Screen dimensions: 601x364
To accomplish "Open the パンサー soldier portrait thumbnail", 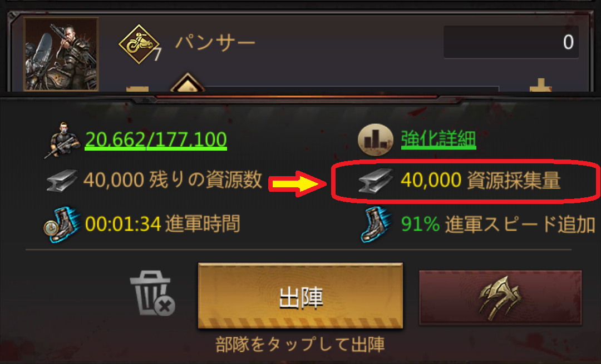I will [x=61, y=53].
